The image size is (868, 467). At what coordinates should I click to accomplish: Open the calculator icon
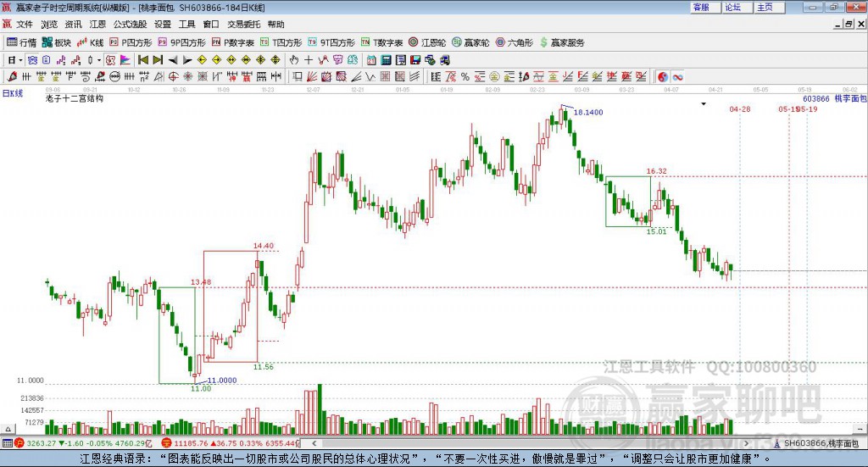pyautogui.click(x=386, y=60)
